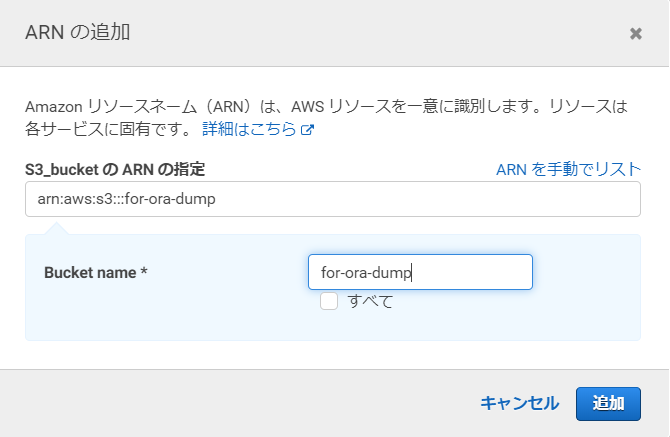Focus the arn:aws:s3:::for-ora-dump ARN field
This screenshot has height=437, width=670.
(333, 199)
